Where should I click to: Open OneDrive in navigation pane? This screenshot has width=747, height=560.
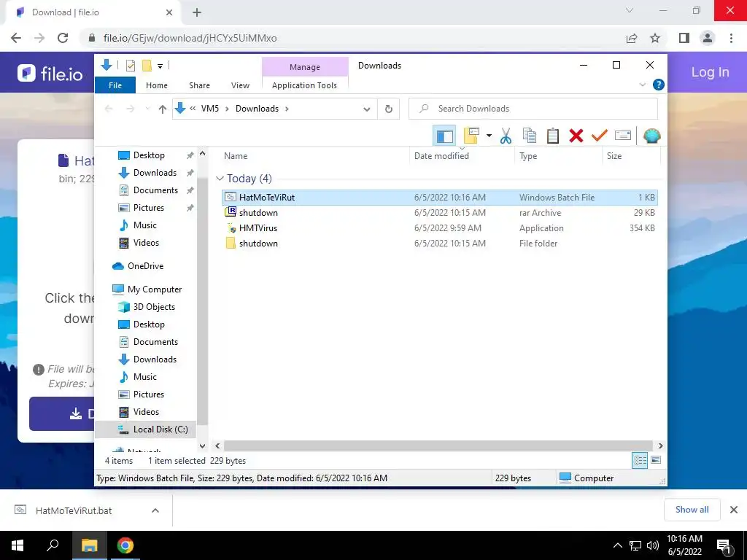(145, 266)
